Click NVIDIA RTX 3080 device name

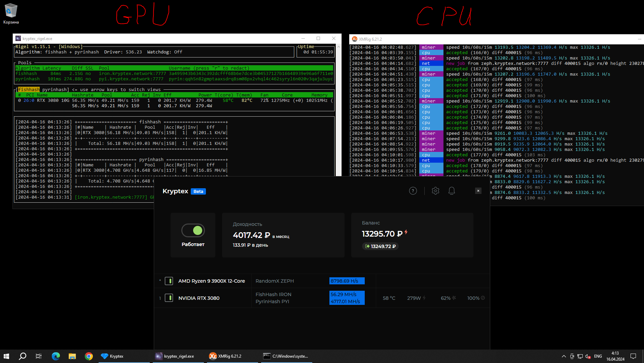point(199,298)
